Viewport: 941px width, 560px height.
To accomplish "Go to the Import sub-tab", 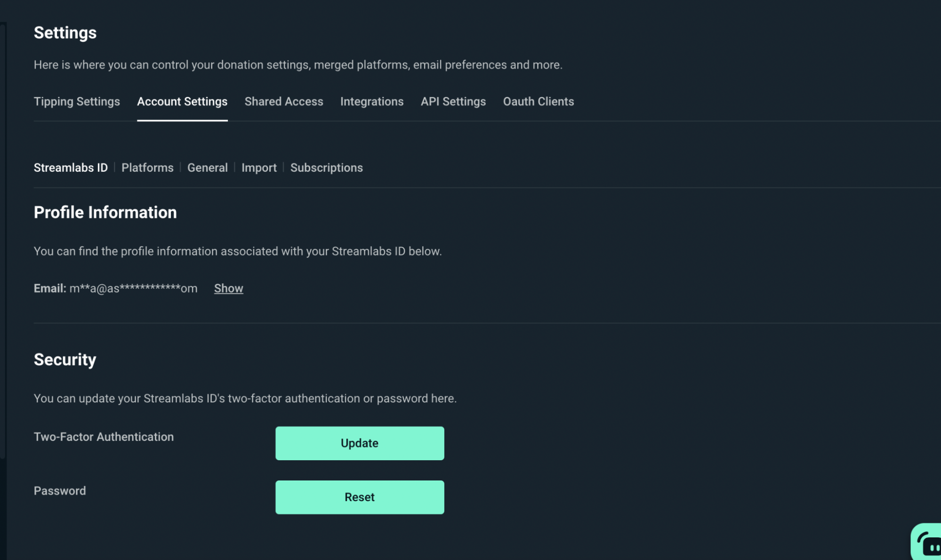I will pos(258,168).
